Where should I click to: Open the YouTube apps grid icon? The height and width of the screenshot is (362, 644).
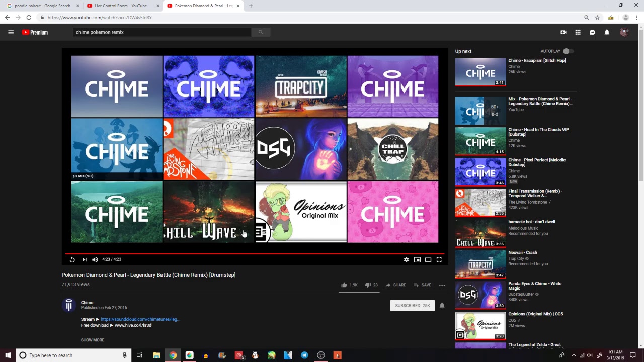(578, 32)
